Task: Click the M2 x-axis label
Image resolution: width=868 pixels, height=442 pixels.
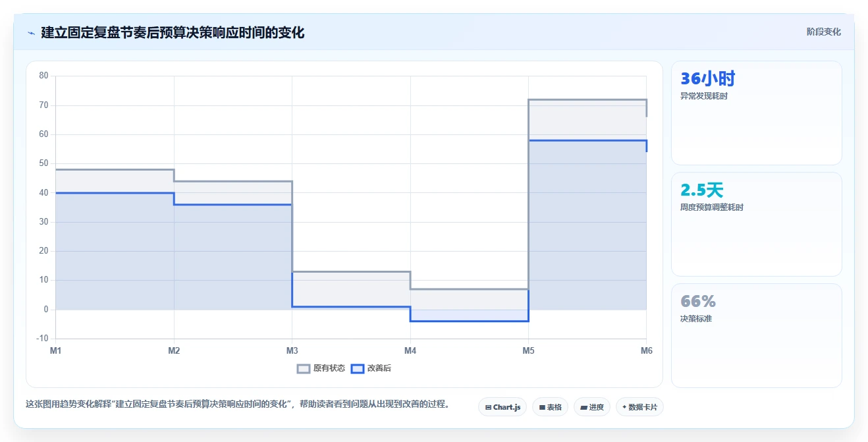Action: click(x=174, y=350)
